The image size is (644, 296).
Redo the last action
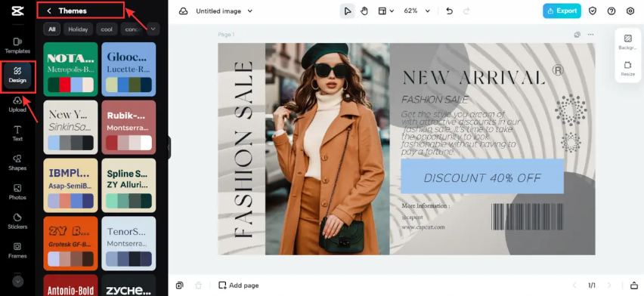466,11
